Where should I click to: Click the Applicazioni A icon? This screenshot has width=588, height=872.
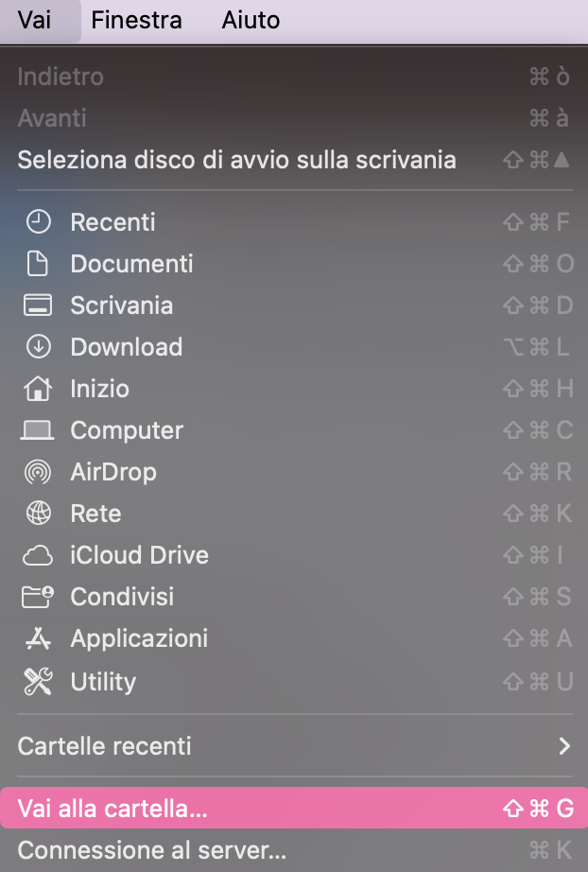38,637
